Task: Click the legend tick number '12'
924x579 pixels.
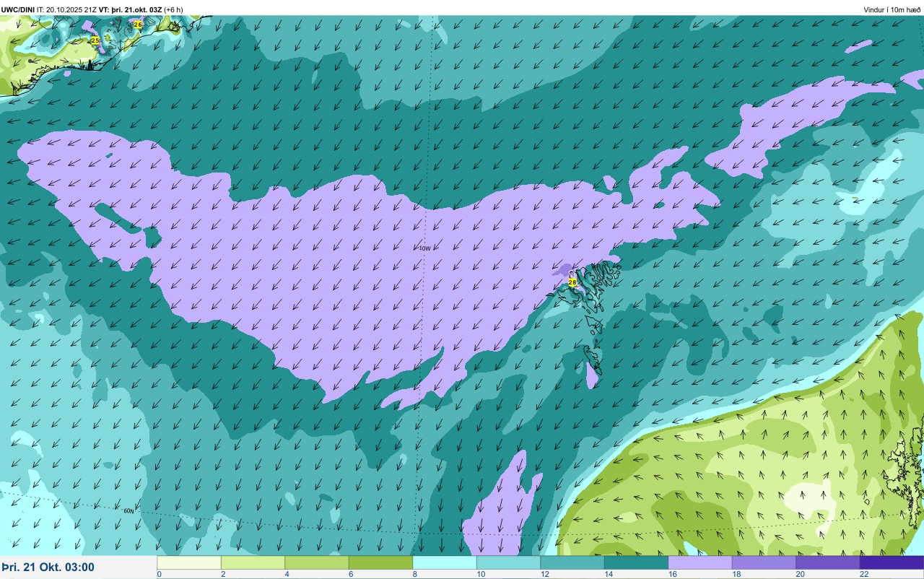Action: coord(545,575)
